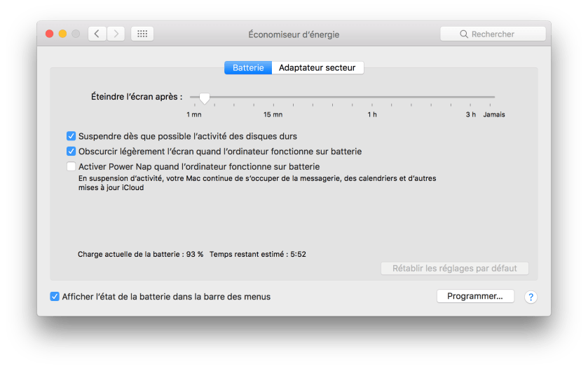Click the Programmer... button

tap(475, 296)
